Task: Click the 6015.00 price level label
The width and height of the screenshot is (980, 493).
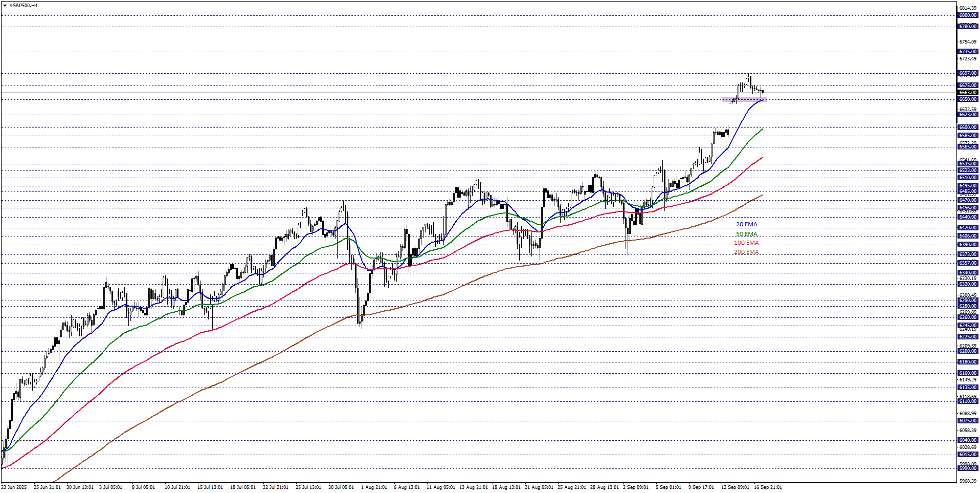Action: 968,455
